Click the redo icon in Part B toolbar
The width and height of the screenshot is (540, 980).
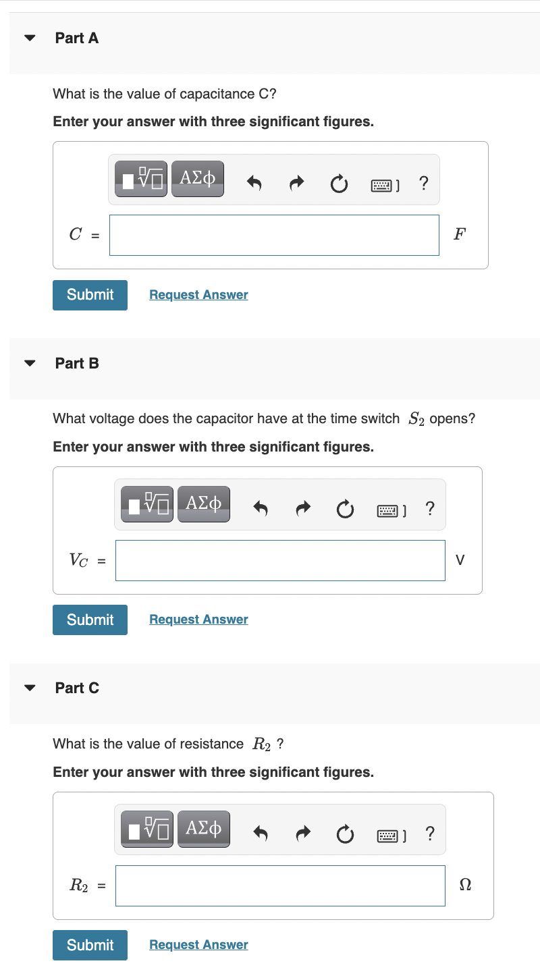(302, 509)
